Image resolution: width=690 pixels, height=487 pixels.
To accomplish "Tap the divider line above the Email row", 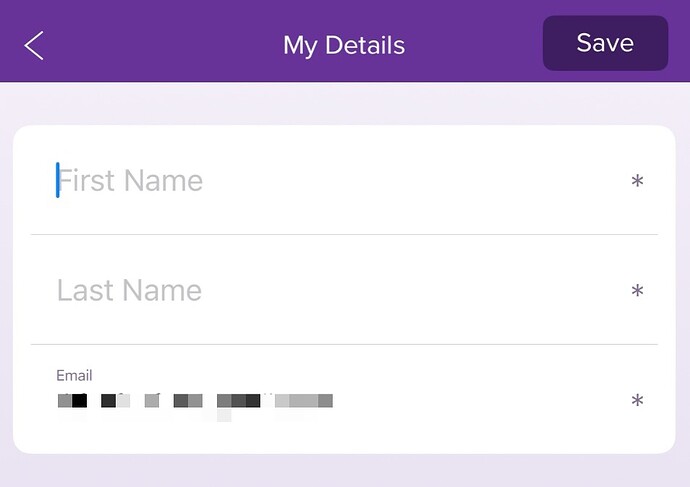I will pyautogui.click(x=344, y=344).
